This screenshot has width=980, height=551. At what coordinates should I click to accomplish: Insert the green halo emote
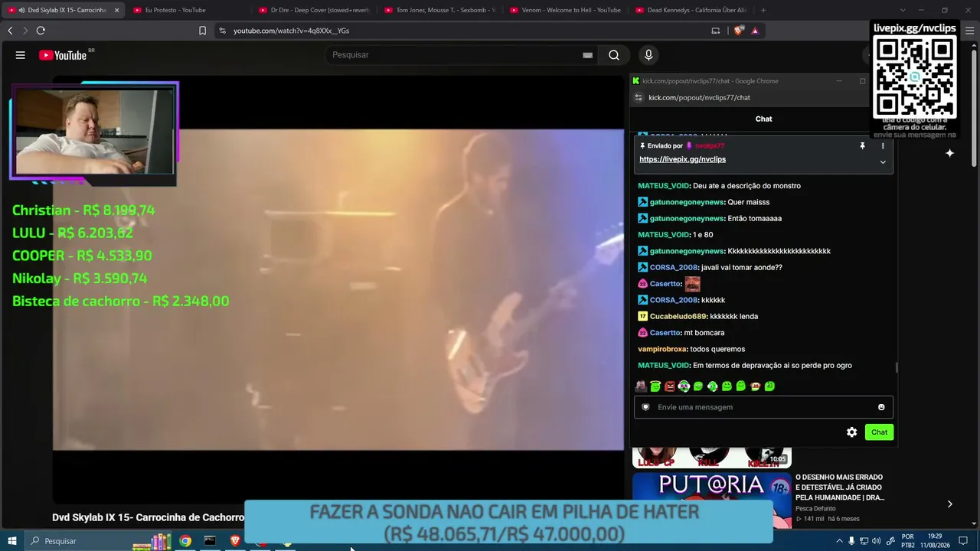[655, 386]
